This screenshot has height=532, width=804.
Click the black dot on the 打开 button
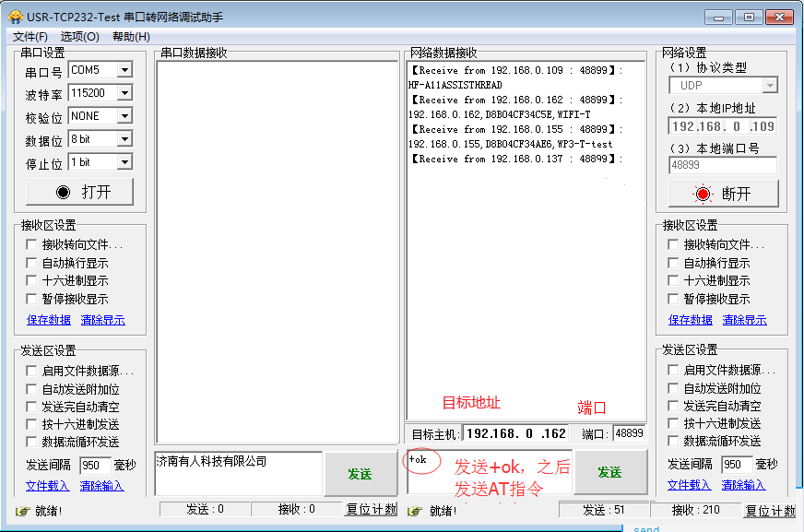(x=63, y=192)
